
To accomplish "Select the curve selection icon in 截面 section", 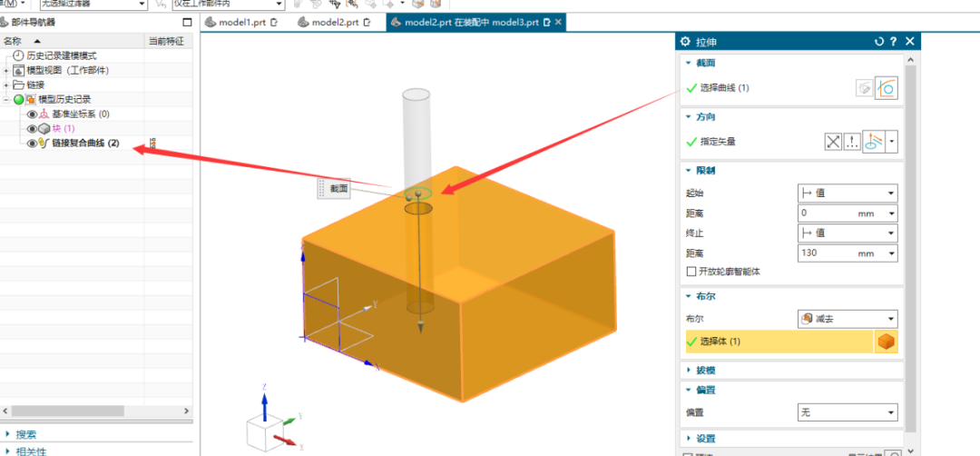I will pos(886,88).
